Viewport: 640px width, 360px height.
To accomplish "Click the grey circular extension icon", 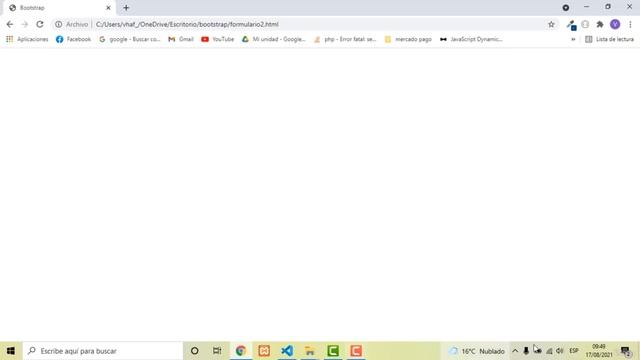I will click(x=585, y=24).
